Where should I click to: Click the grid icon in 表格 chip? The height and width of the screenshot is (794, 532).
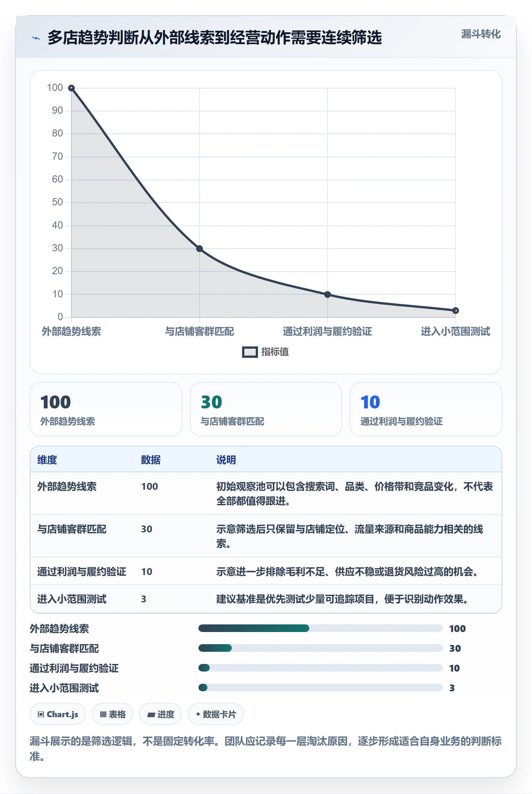pos(103,715)
